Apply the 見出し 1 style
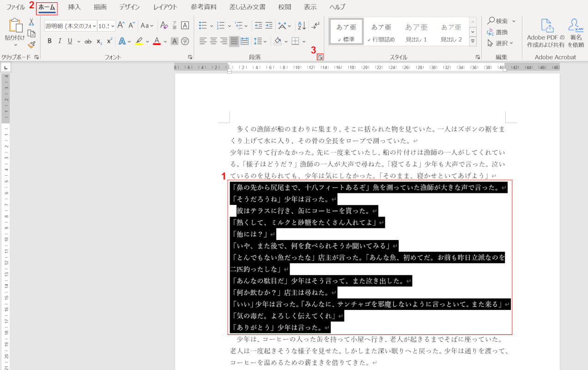Screen dimensions: 588x370 point(416,32)
